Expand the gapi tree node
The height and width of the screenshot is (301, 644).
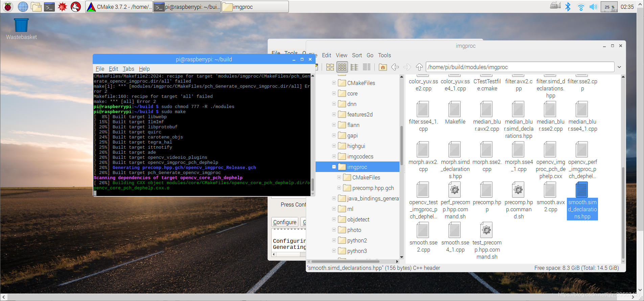tap(334, 135)
